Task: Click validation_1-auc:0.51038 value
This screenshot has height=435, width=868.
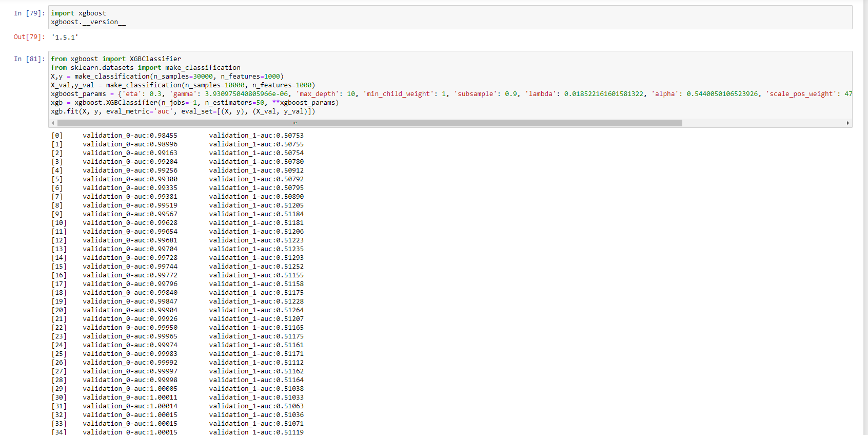Action: coord(257,389)
